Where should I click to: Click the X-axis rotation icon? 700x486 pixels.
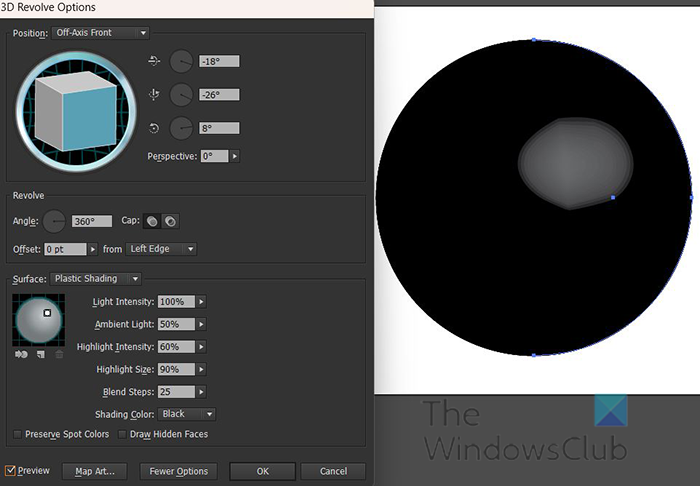154,61
